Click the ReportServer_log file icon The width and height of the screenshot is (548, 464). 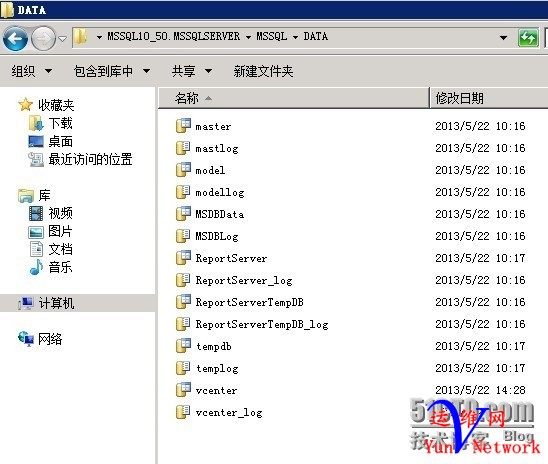(x=183, y=280)
